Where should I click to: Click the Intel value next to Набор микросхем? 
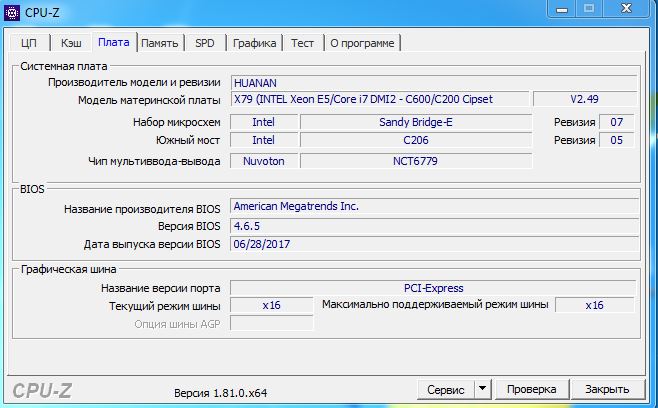pyautogui.click(x=264, y=122)
